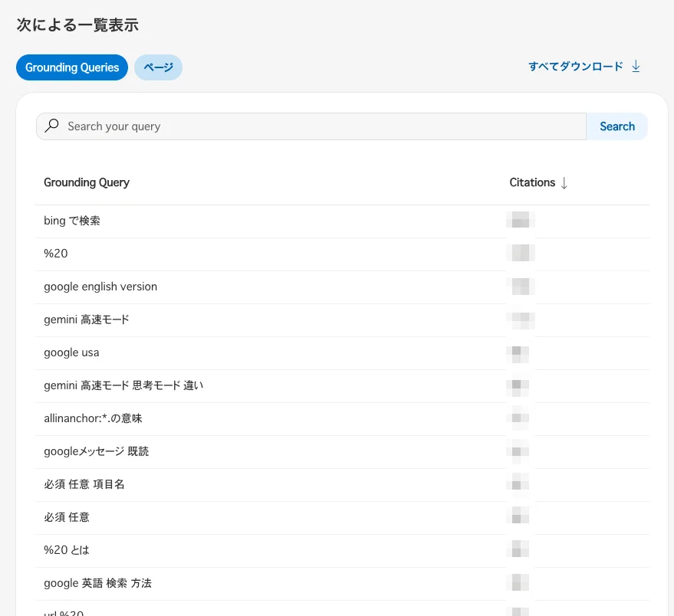Select the Grounding Queries tab
Image resolution: width=674 pixels, height=616 pixels.
(72, 67)
